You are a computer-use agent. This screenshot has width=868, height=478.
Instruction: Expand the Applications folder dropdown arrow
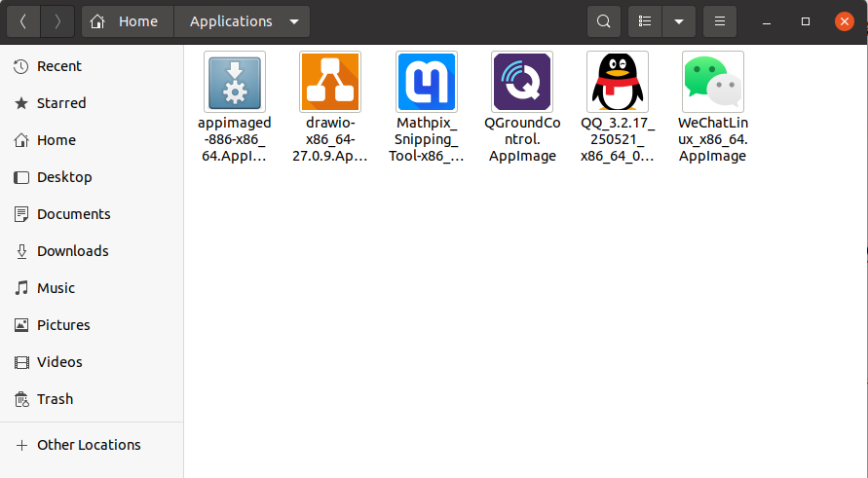[x=294, y=22]
